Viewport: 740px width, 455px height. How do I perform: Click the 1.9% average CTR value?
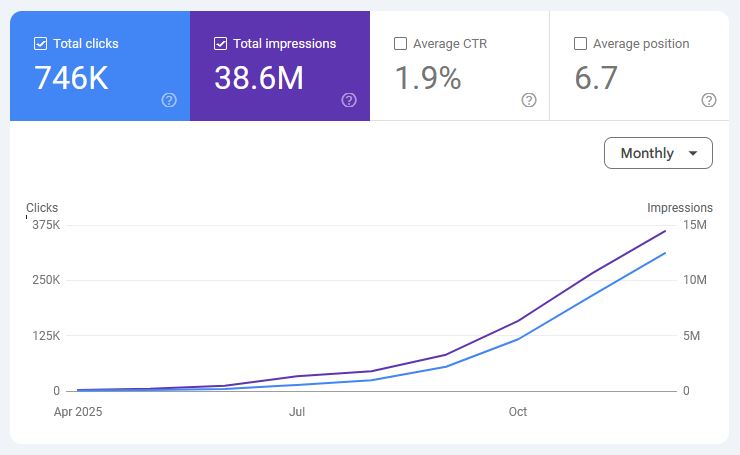click(427, 79)
